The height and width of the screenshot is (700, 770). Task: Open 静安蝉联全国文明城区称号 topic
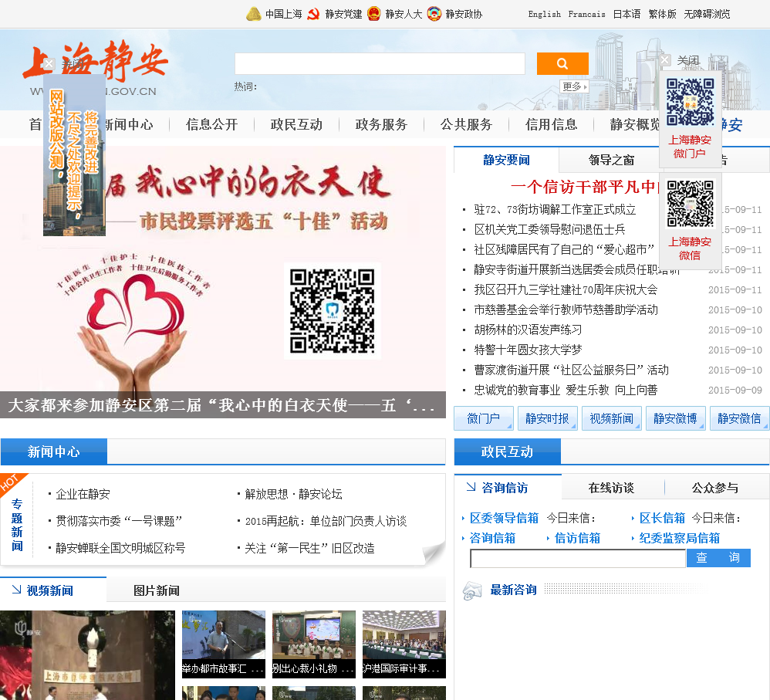click(120, 548)
